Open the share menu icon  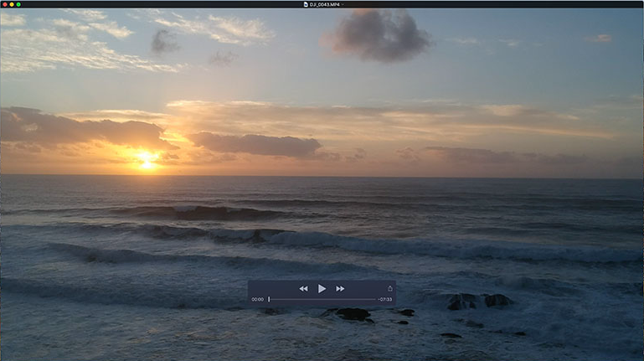389,288
